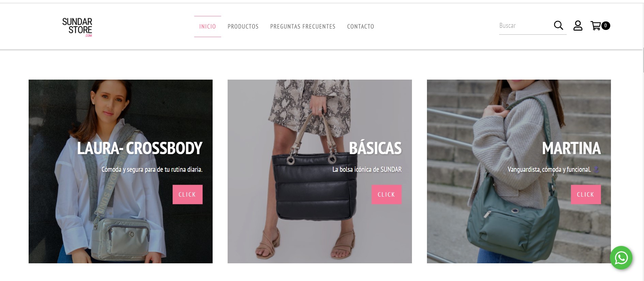Viewport: 644px width, 281px height.
Task: Select the BÁSICAS heading
Action: point(375,148)
